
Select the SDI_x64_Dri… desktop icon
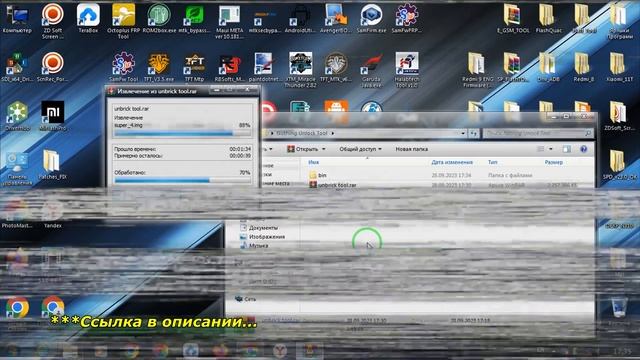[17, 67]
